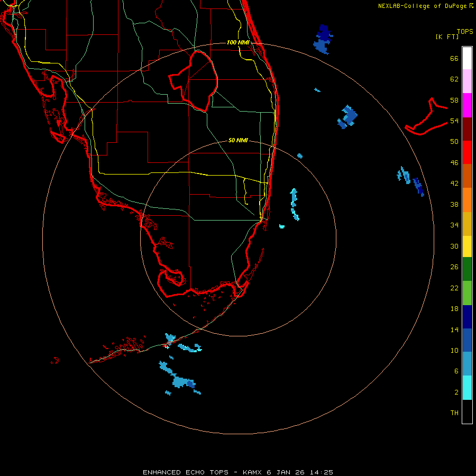Click the '38' legend value
The height and width of the screenshot is (476, 476).
454,204
